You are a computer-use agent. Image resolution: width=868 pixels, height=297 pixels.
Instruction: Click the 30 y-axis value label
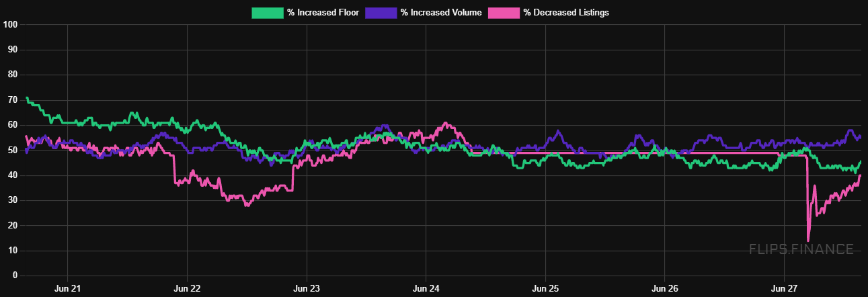pos(12,200)
